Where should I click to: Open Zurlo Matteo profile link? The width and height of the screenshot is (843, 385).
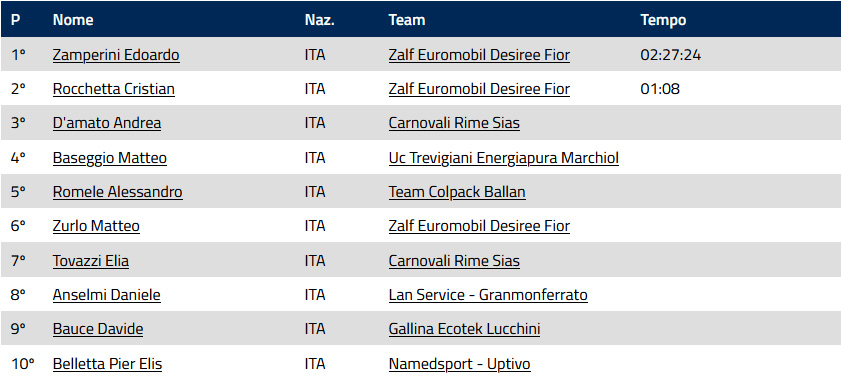coord(96,226)
